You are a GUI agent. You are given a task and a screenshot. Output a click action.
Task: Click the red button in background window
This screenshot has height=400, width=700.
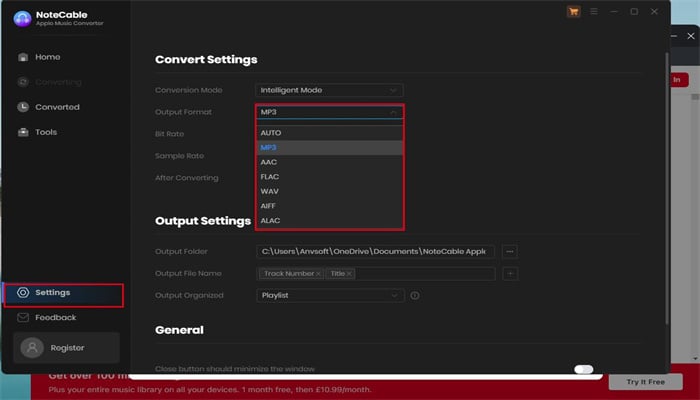[679, 80]
